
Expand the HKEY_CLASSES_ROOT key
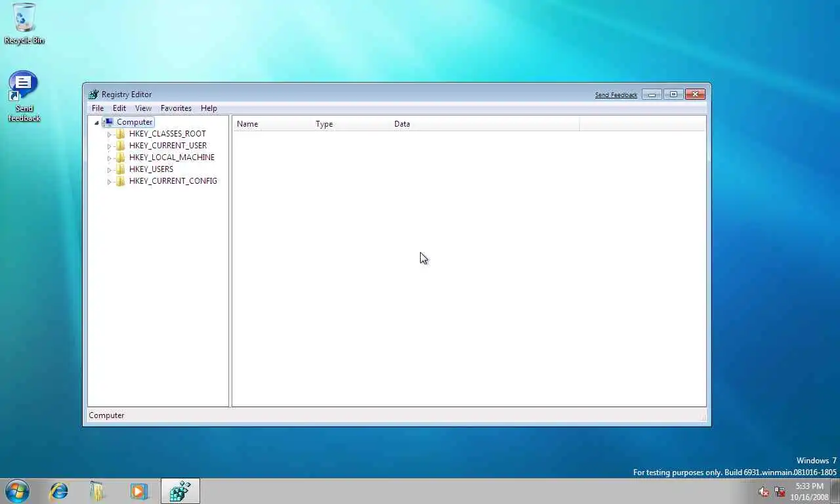[x=109, y=135]
